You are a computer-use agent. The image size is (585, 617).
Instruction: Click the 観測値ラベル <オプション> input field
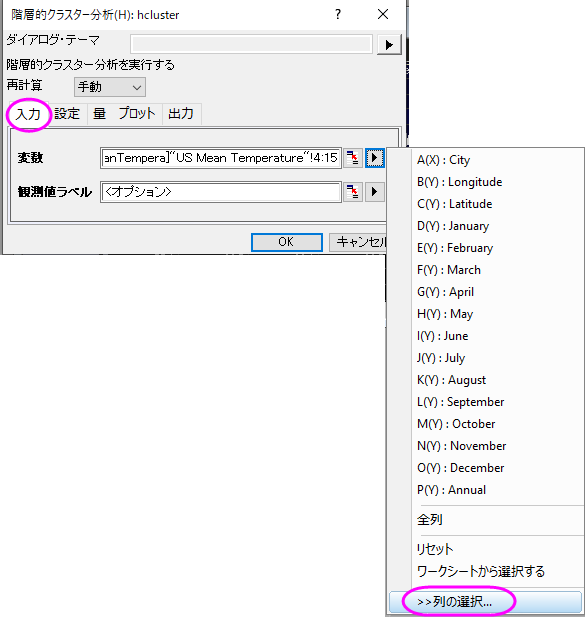coord(221,192)
